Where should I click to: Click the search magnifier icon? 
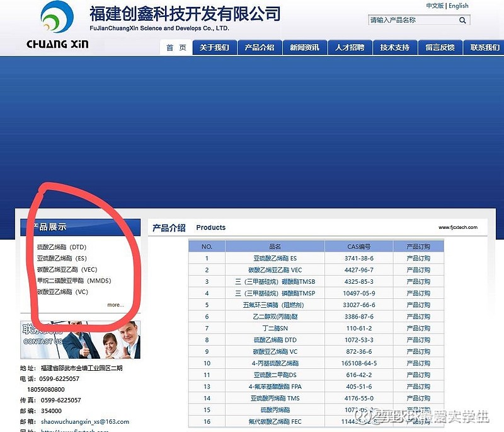click(x=462, y=20)
